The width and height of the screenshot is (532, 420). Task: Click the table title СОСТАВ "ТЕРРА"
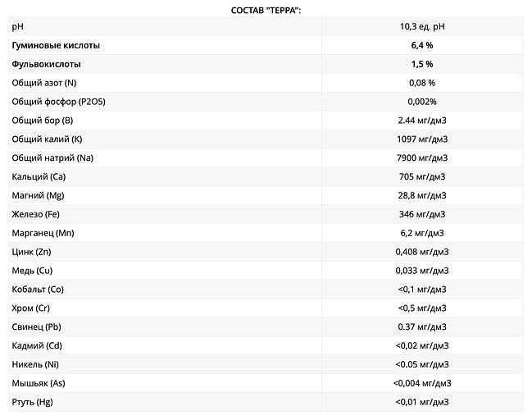266,10
